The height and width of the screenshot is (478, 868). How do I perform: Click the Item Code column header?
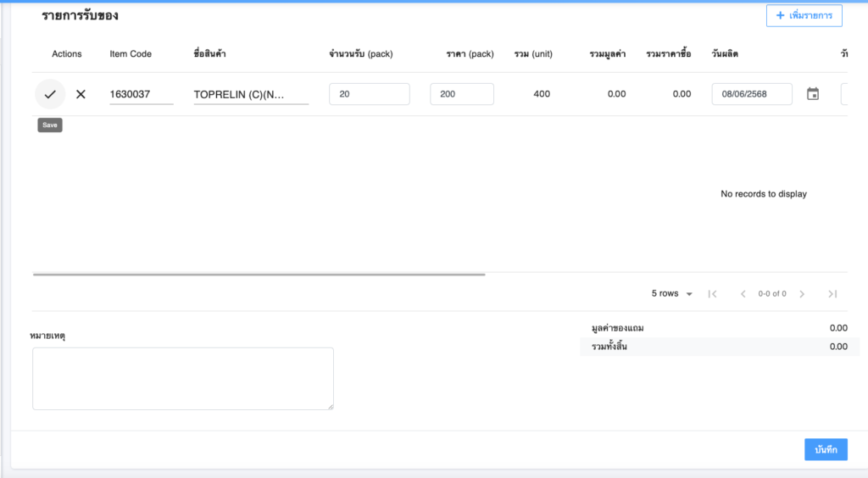coord(131,54)
